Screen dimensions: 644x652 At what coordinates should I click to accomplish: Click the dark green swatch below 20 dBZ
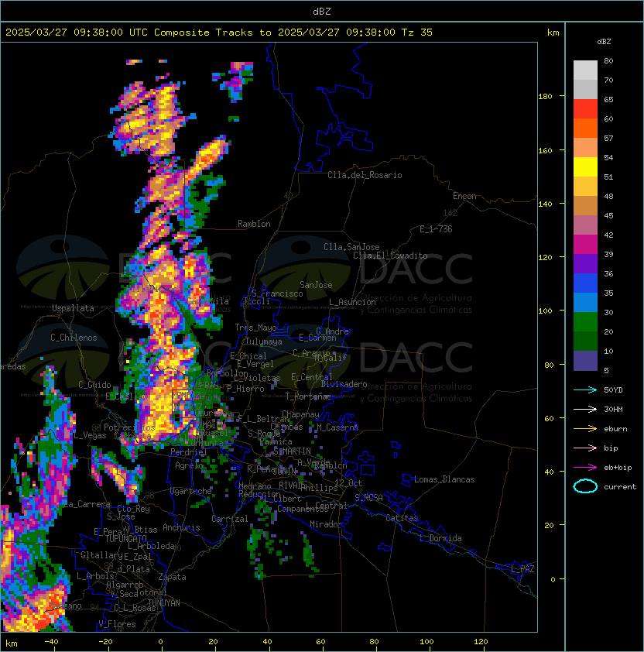pos(585,341)
